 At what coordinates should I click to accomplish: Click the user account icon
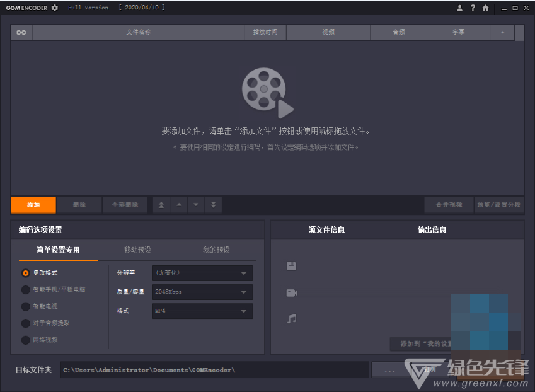[460, 8]
